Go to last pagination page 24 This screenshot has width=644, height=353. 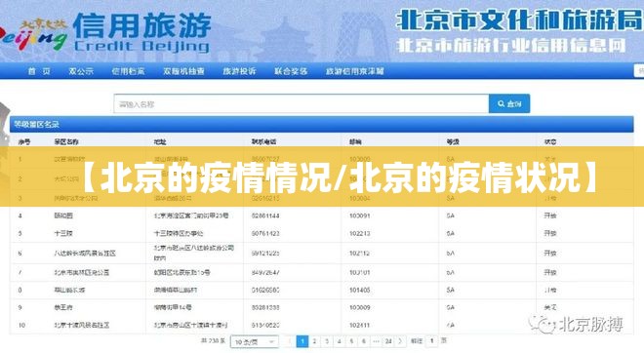coord(388,341)
